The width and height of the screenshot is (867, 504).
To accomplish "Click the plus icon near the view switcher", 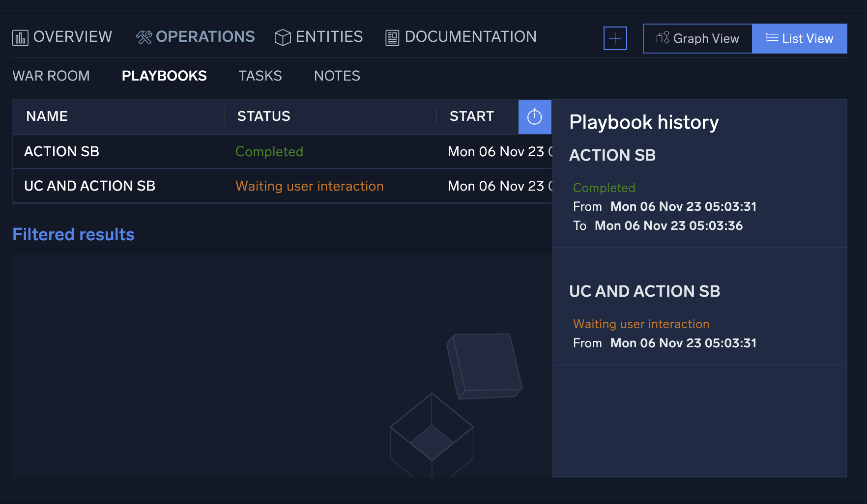I will point(615,38).
